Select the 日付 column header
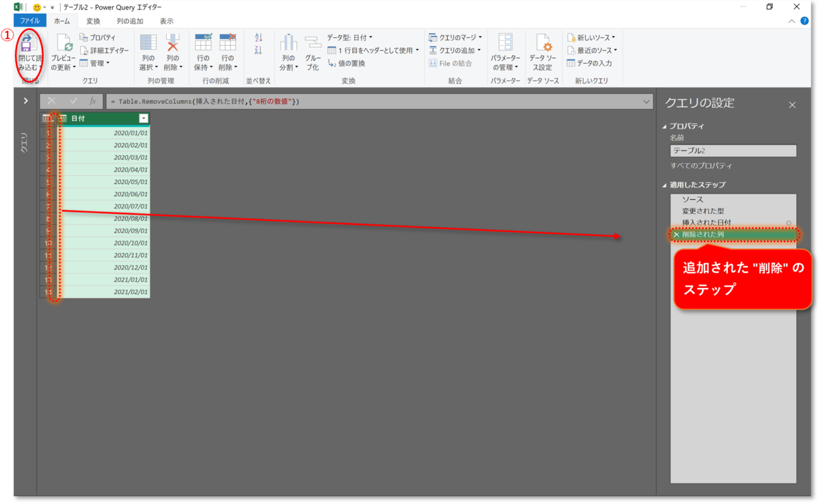 pyautogui.click(x=102, y=118)
